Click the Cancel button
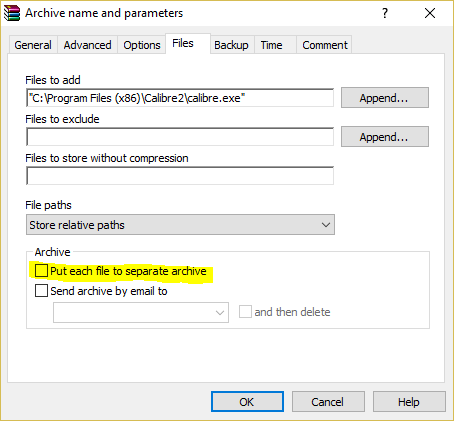This screenshot has height=421, width=454. [x=328, y=402]
